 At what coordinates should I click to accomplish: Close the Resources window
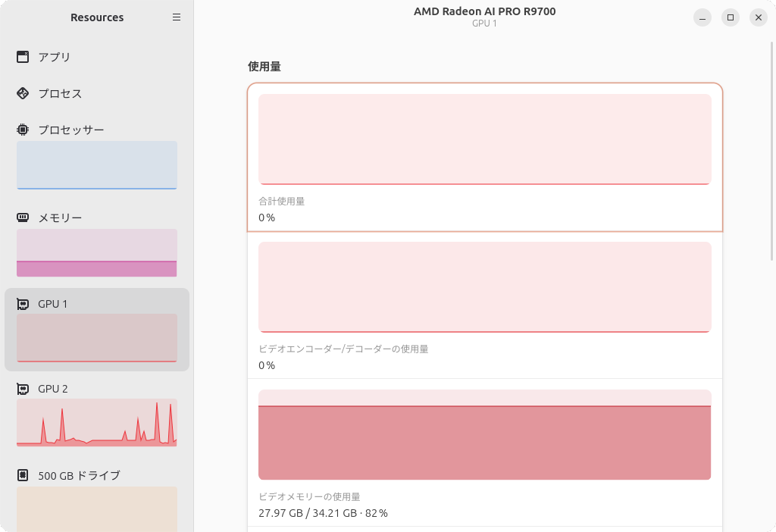(758, 17)
